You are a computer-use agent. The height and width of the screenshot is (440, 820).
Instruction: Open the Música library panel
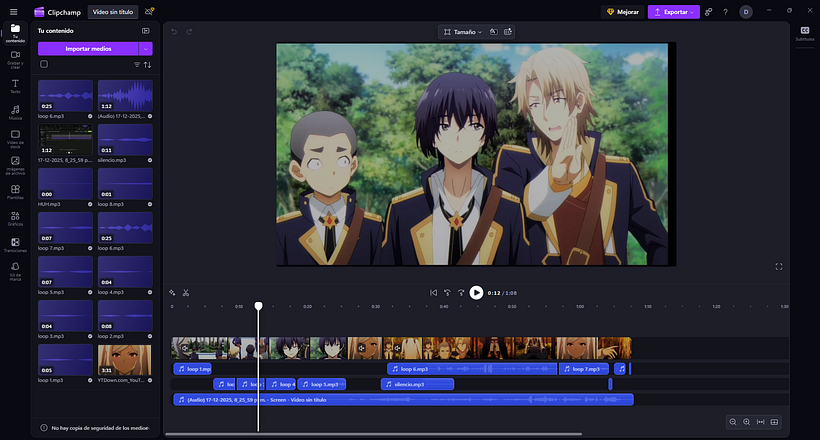coord(15,111)
